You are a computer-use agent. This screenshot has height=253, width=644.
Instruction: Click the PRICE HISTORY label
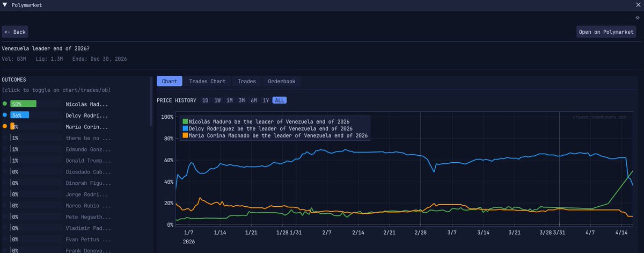(x=176, y=100)
